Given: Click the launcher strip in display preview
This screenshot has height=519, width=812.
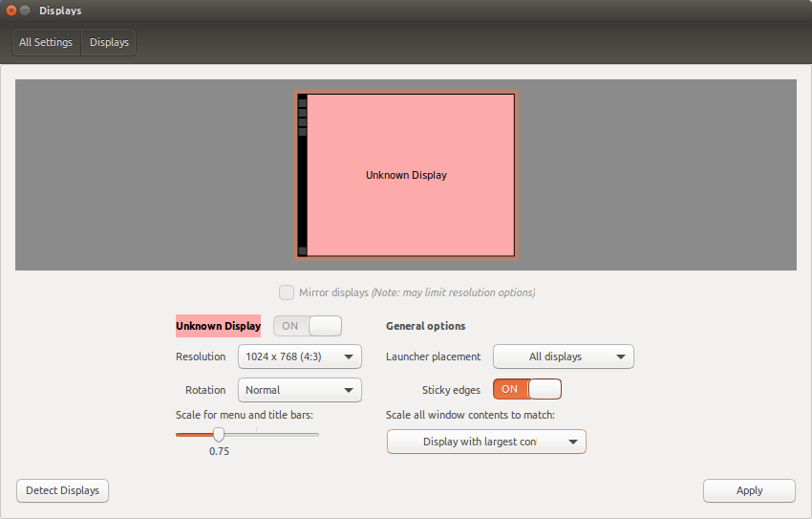Looking at the screenshot, I should point(303,175).
